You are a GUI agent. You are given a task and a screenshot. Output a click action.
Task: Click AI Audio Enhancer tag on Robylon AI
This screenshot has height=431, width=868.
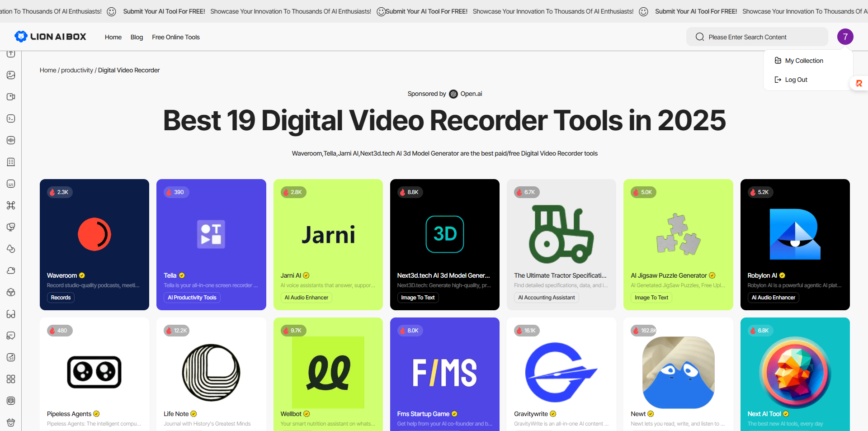[774, 298]
